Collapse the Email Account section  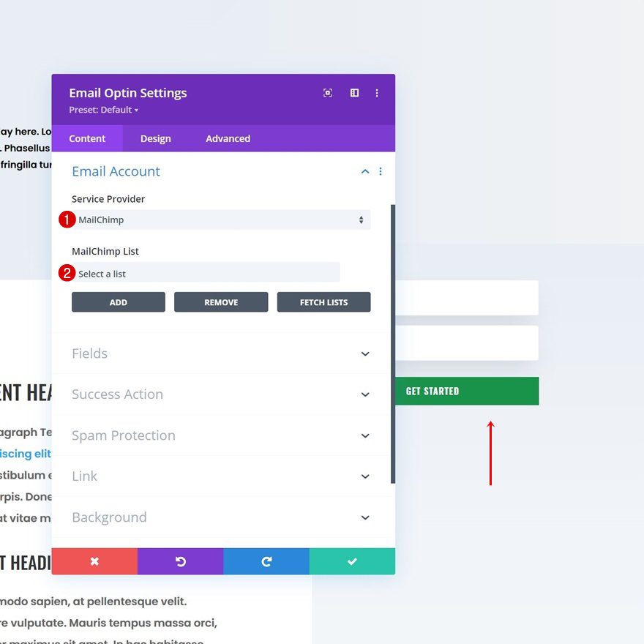click(364, 171)
